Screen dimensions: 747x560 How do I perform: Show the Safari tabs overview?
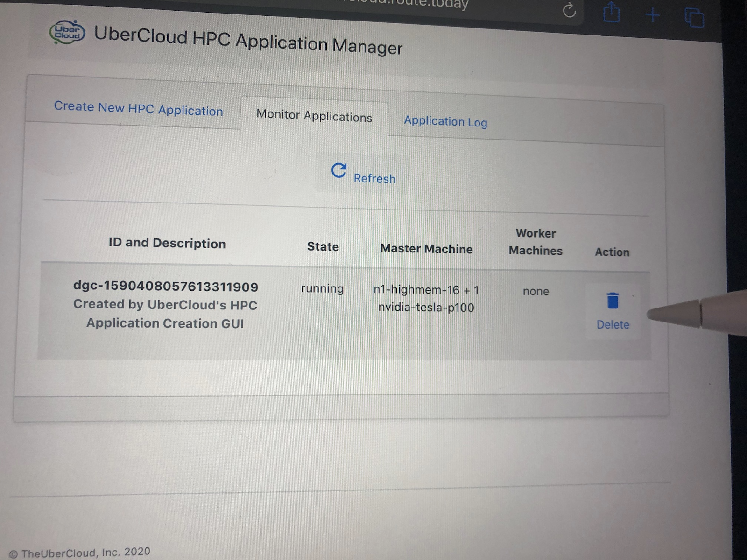(694, 18)
